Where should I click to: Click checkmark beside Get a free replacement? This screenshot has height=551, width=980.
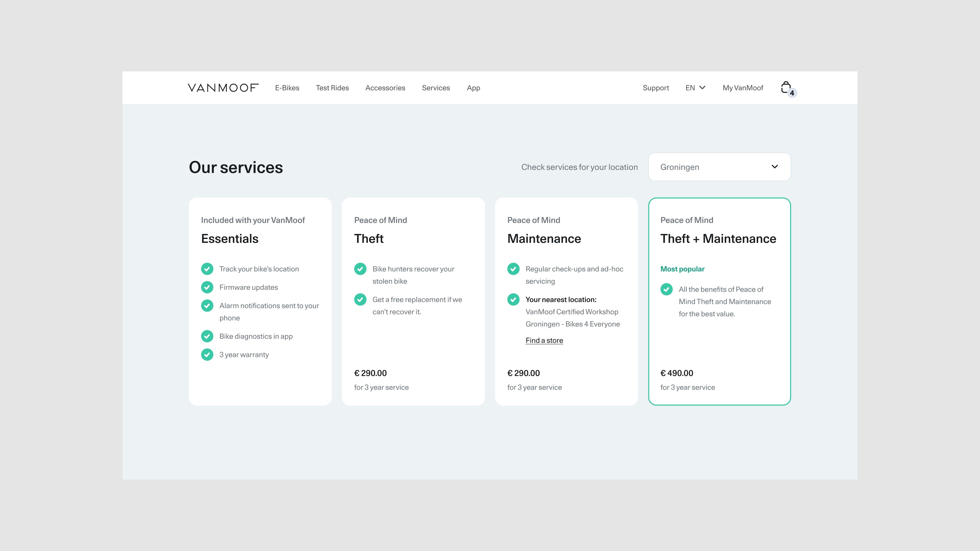[360, 299]
